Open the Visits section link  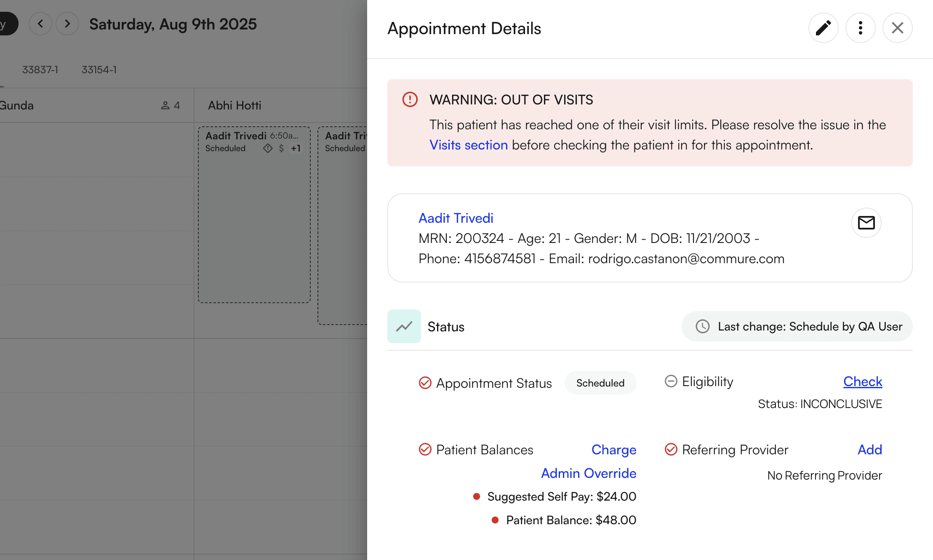[468, 145]
